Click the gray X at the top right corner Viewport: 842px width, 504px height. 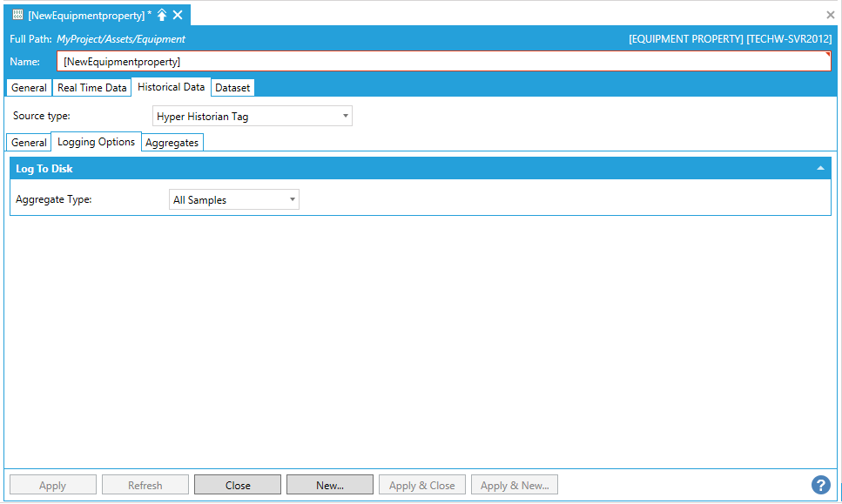(830, 15)
